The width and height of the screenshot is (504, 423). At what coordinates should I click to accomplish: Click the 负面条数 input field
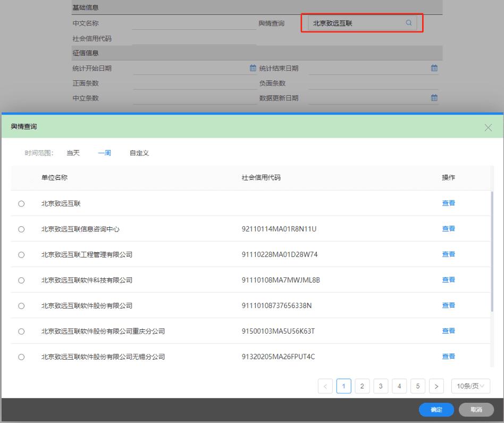click(x=374, y=83)
